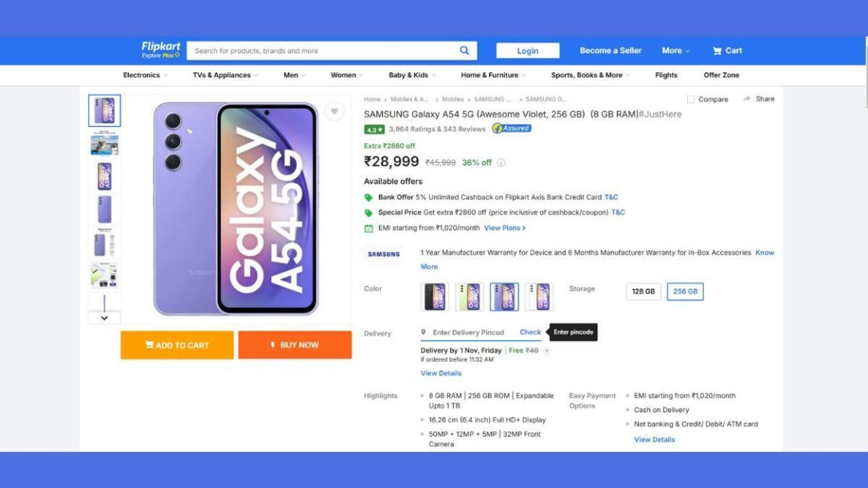Tick the Compare checkbox
Viewport: 868px width, 488px height.
(x=691, y=99)
